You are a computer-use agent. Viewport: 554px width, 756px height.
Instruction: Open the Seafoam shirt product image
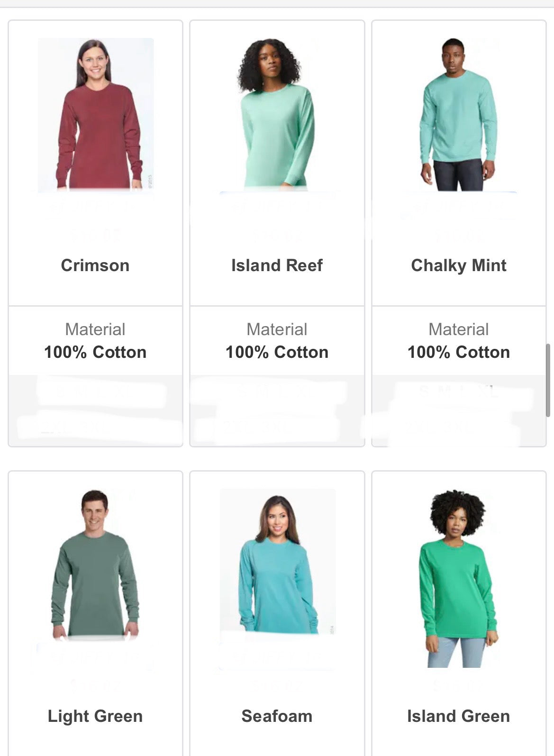click(277, 562)
